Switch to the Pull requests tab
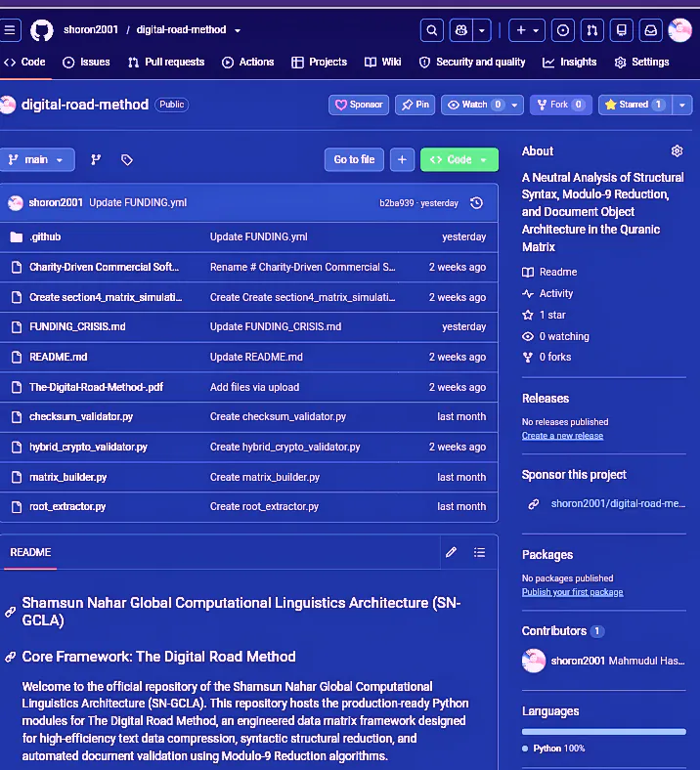This screenshot has width=700, height=770. tap(166, 62)
